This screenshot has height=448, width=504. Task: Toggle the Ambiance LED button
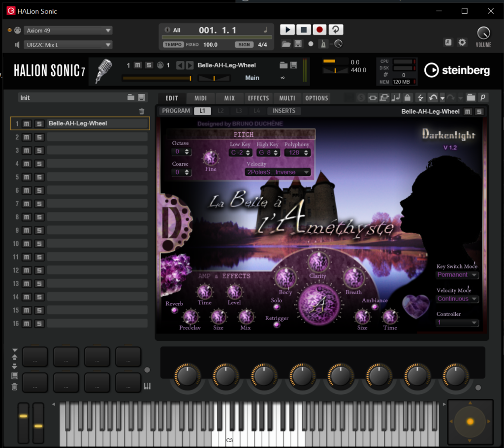coord(375,307)
